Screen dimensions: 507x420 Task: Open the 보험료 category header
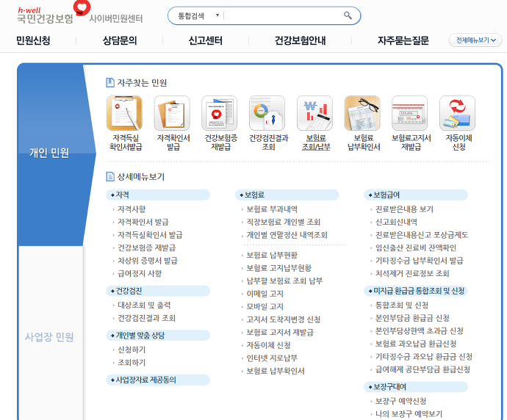(287, 195)
